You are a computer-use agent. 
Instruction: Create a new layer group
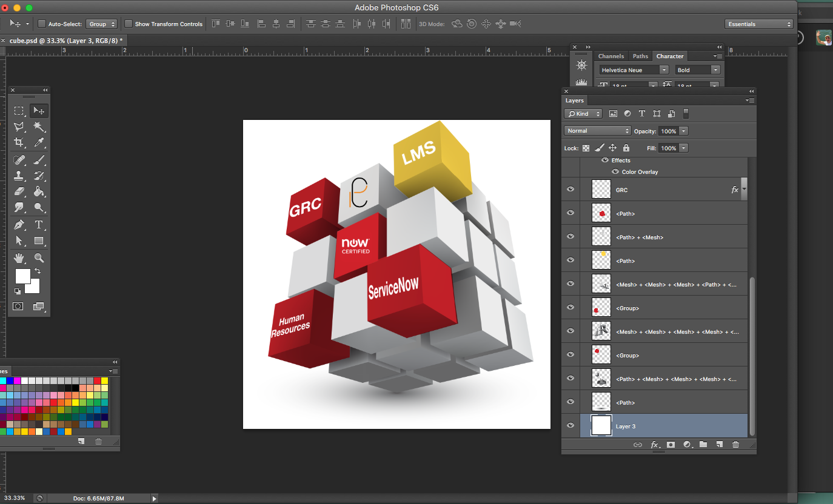[x=703, y=445]
